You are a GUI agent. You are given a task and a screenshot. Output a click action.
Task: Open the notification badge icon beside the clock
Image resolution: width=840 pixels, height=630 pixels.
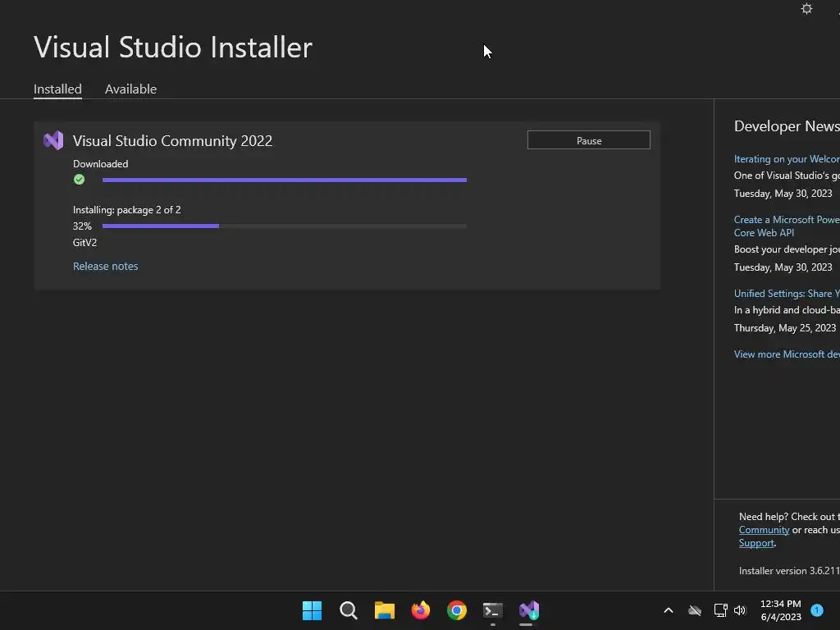[x=817, y=610]
